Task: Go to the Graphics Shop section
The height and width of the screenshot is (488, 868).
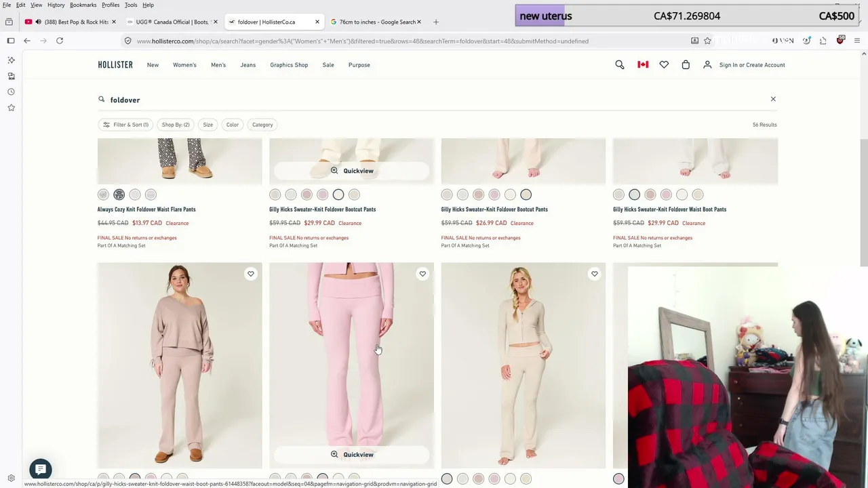Action: coord(289,65)
